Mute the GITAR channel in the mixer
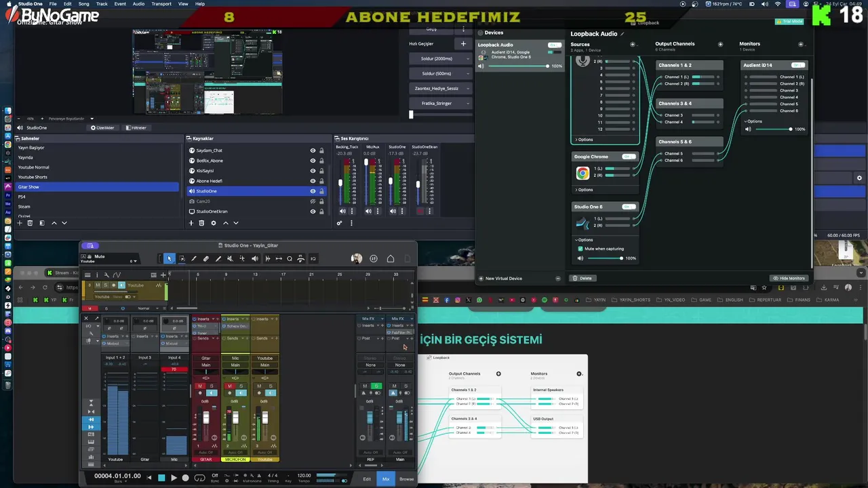The image size is (868, 488). 200,386
